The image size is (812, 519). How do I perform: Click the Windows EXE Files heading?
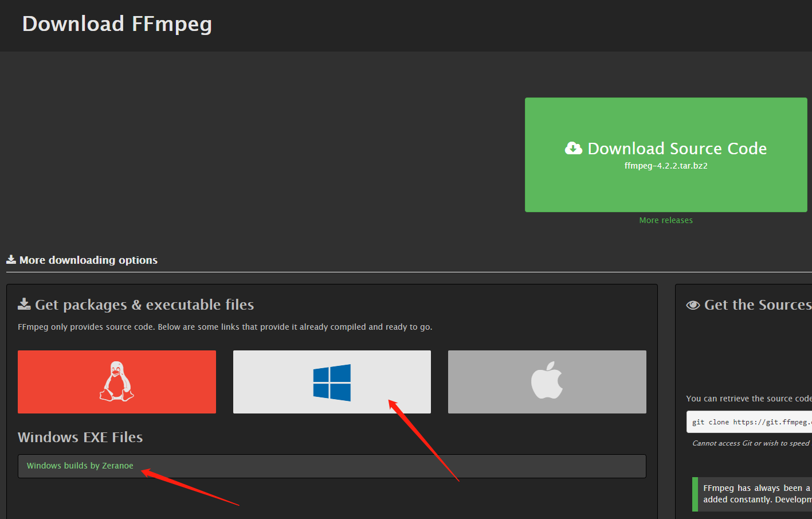point(80,437)
